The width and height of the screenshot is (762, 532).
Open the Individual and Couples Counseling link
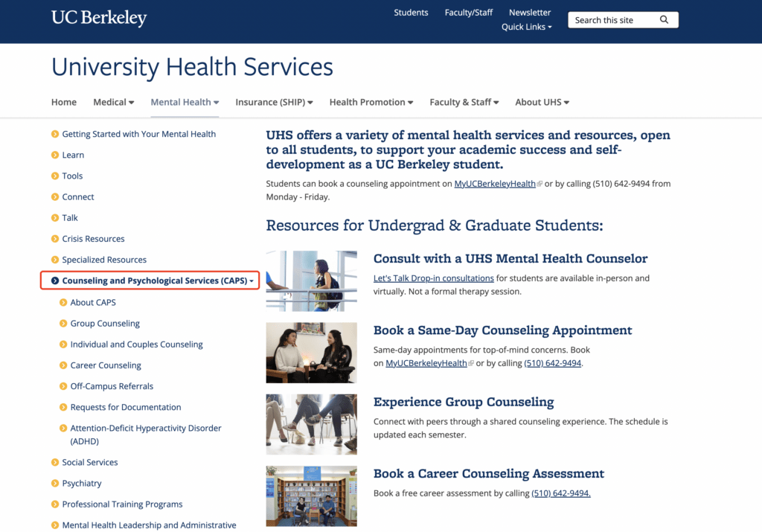[137, 344]
